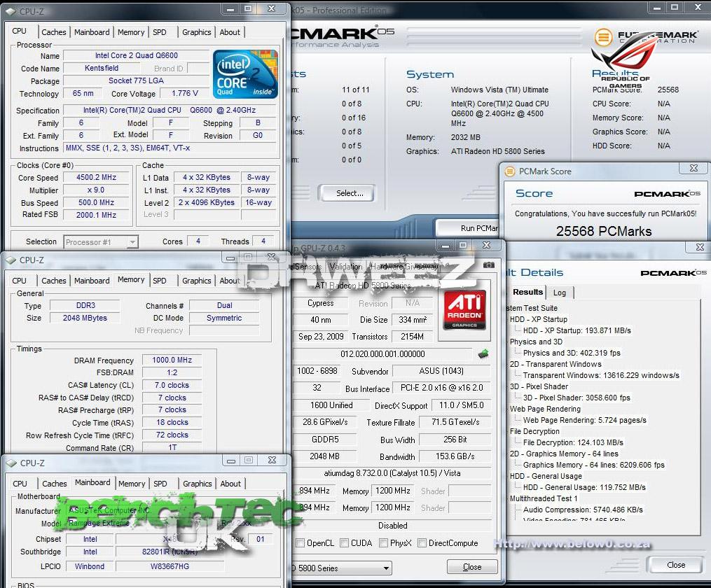711x588 pixels.
Task: Open Caches tab in top CPU-Z window
Action: coord(53,32)
